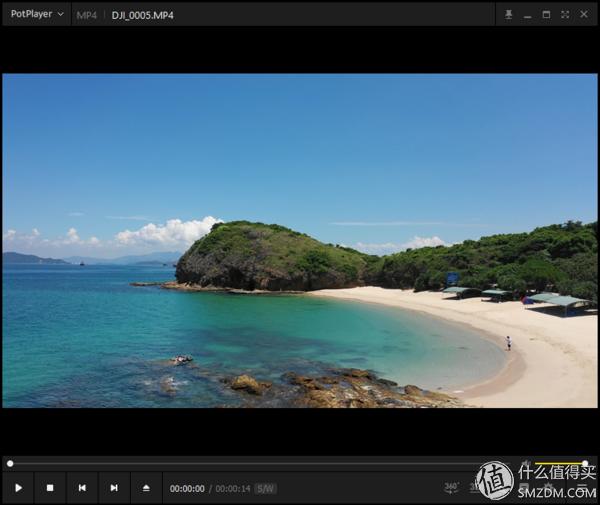The image size is (600, 505).
Task: Jump to the previous file
Action: pos(82,488)
